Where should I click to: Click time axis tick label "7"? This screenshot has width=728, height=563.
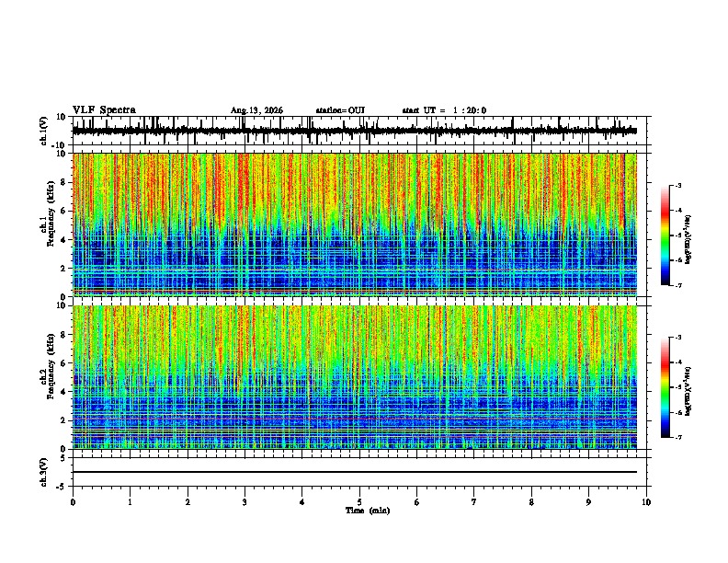(474, 502)
